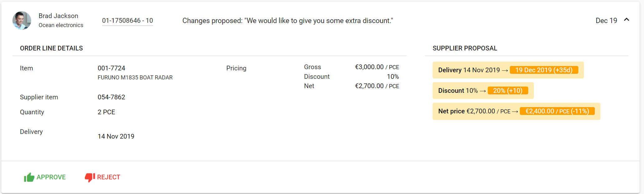This screenshot has width=644, height=194.
Task: Click the Ocean electronics company name
Action: [x=61, y=25]
